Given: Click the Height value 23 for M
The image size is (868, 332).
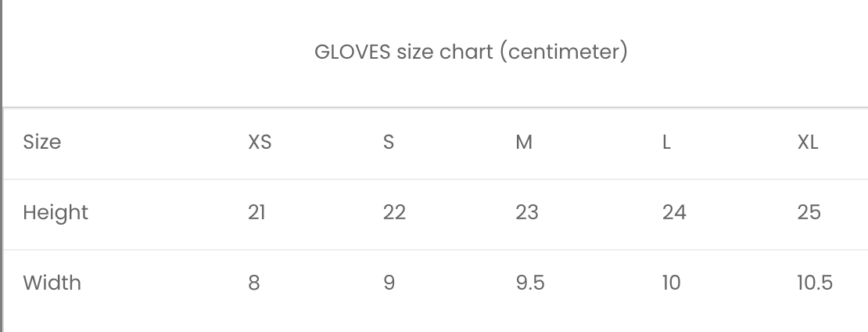Looking at the screenshot, I should pos(527,212).
